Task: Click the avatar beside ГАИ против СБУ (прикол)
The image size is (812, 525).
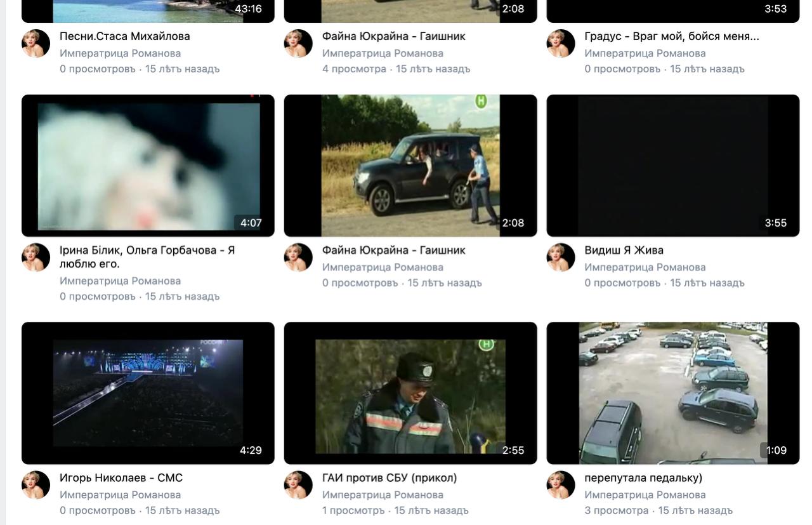Action: click(298, 485)
